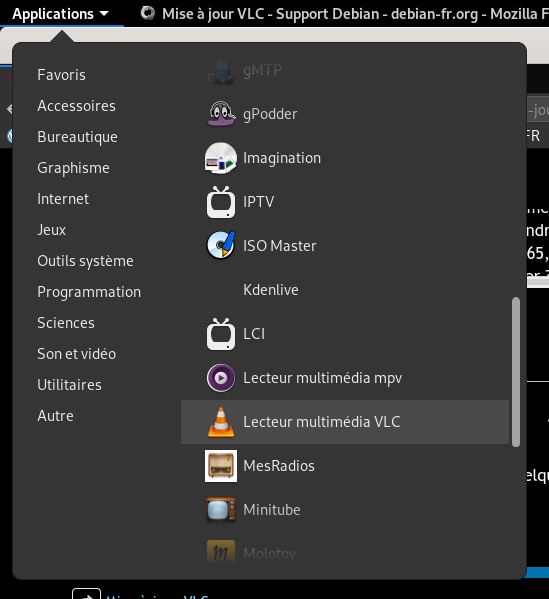Image resolution: width=549 pixels, height=599 pixels.
Task: Open the Outils système category
Action: (x=85, y=261)
